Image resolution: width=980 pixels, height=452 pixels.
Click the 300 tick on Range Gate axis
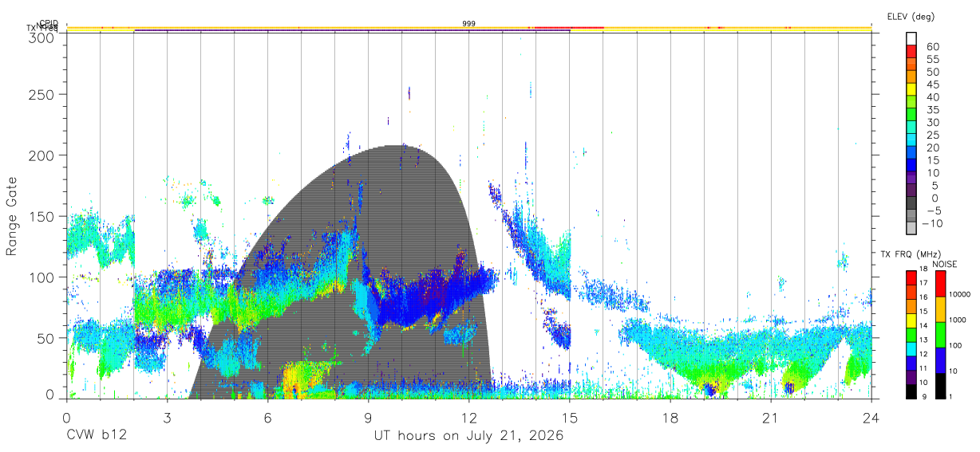[40, 37]
